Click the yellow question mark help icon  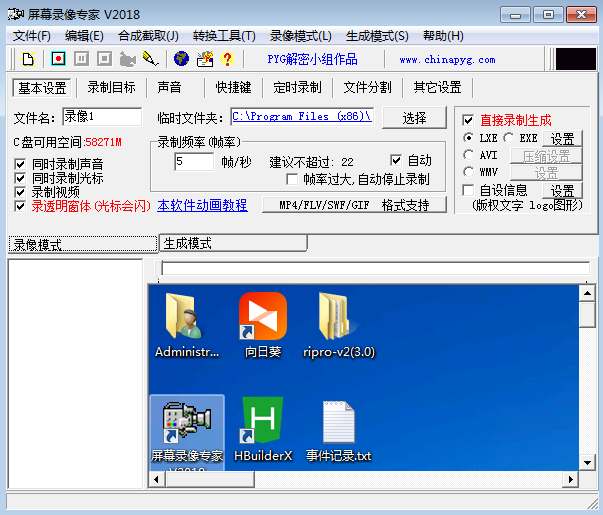click(x=228, y=59)
